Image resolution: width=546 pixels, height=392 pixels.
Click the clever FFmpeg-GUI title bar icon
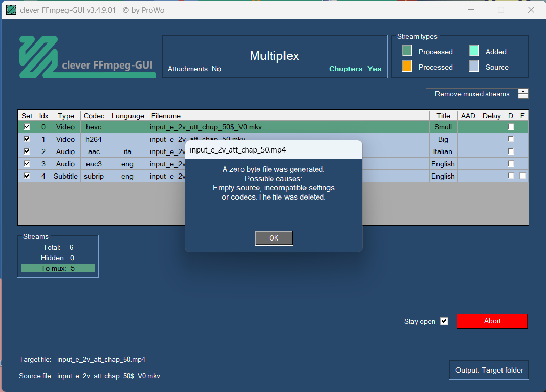pyautogui.click(x=11, y=10)
